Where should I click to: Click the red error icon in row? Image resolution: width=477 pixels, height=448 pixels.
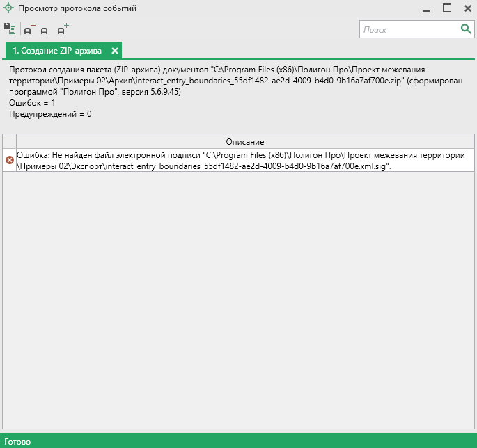[x=10, y=160]
